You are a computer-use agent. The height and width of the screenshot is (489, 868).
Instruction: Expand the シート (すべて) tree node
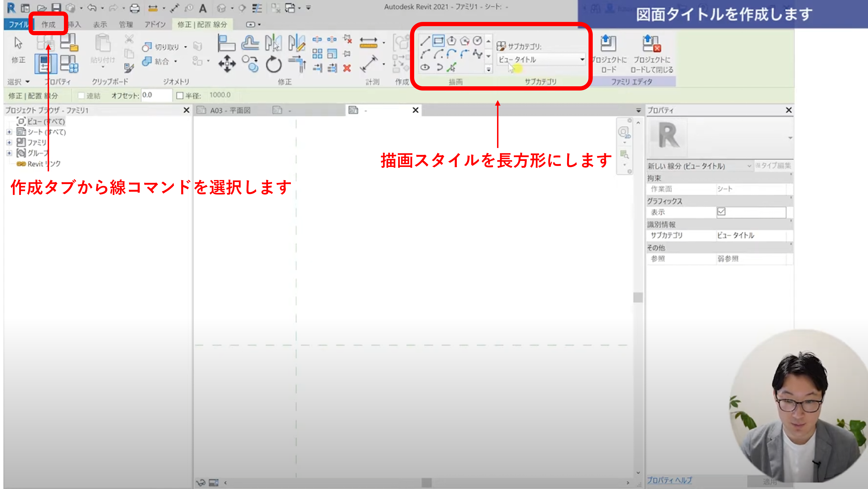(x=9, y=132)
